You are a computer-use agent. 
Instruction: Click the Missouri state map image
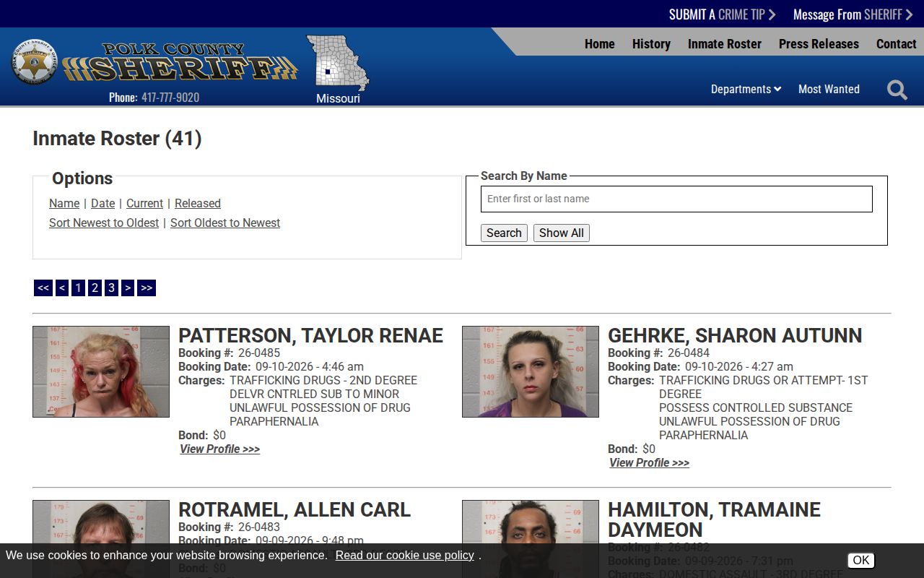(x=337, y=63)
